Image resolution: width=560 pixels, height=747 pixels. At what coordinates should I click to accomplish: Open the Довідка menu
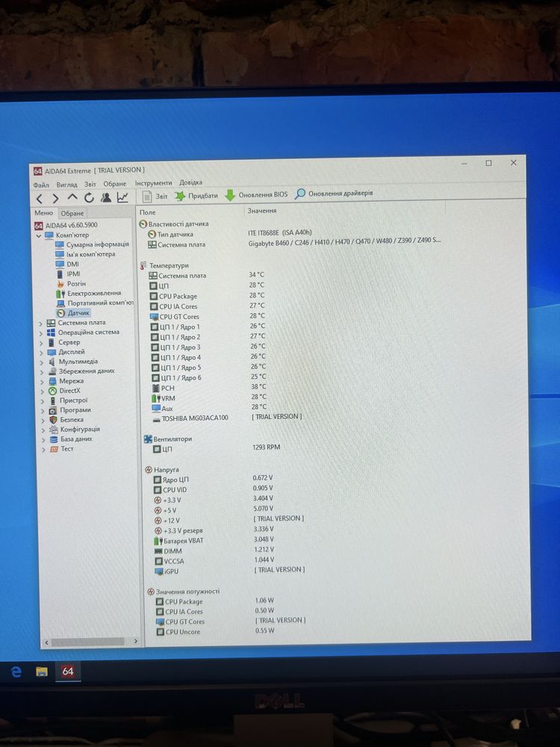coord(190,182)
